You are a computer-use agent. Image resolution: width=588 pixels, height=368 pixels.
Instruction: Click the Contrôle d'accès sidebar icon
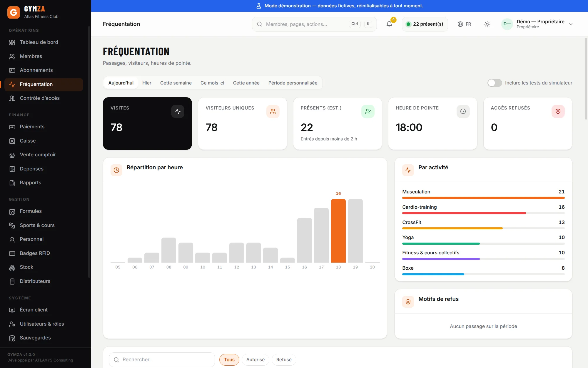(12, 98)
